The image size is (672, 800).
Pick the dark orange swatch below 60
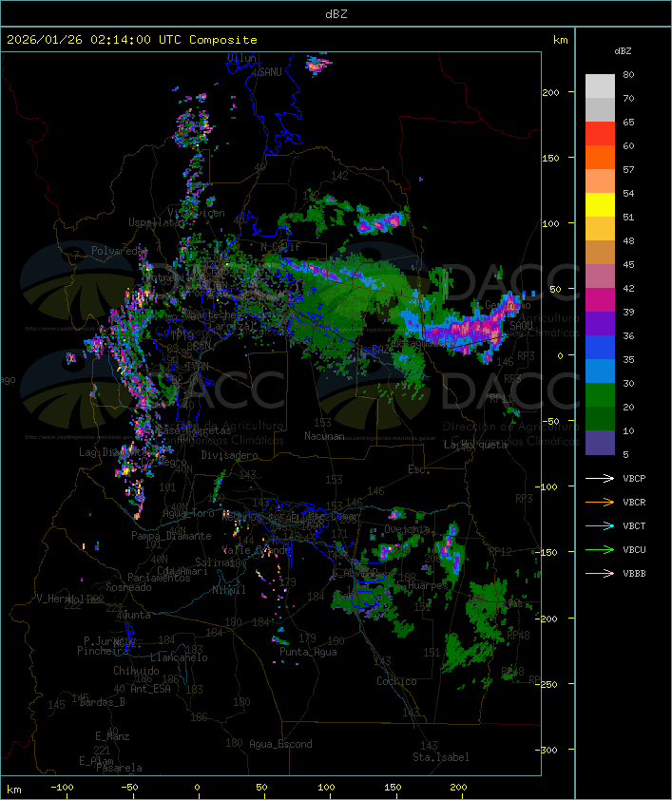(x=600, y=158)
